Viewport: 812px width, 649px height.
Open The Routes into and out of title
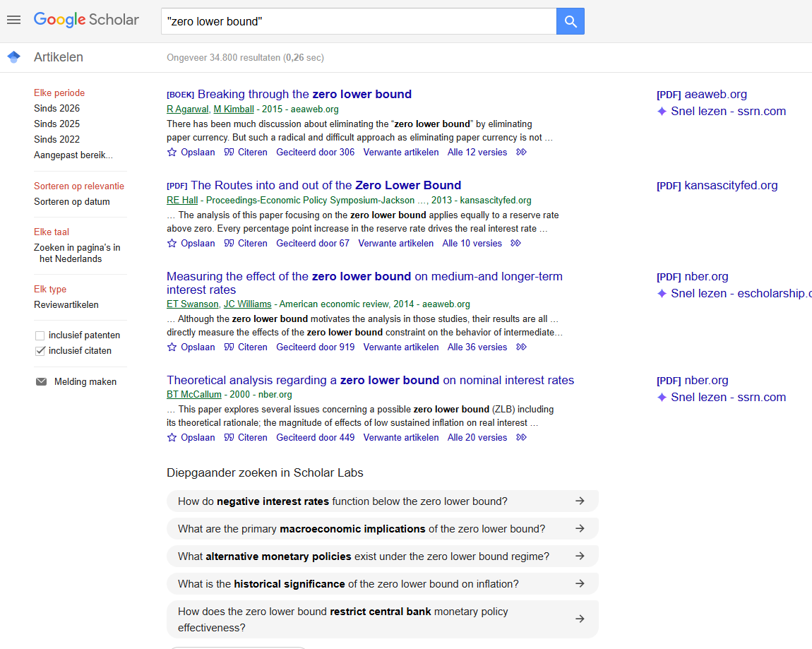[326, 186]
